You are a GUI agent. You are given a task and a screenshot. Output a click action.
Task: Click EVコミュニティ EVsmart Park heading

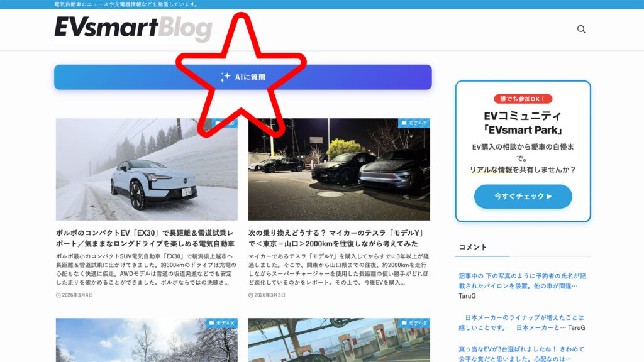coord(523,123)
